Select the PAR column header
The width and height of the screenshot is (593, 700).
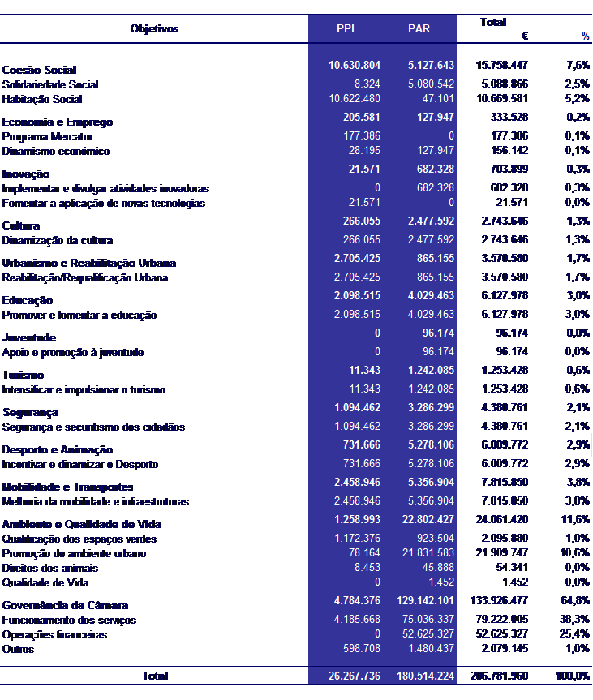click(419, 28)
